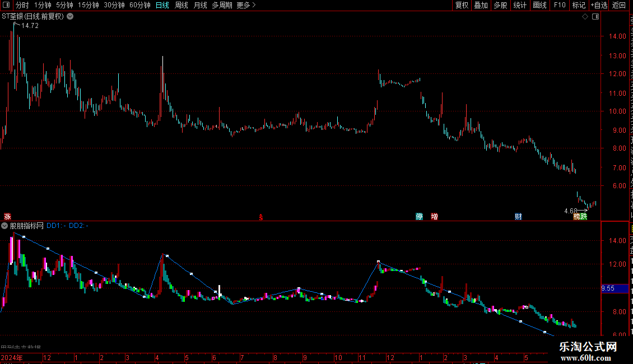Click the 9.55 highlighted price value
This screenshot has height=364, width=633.
click(608, 288)
